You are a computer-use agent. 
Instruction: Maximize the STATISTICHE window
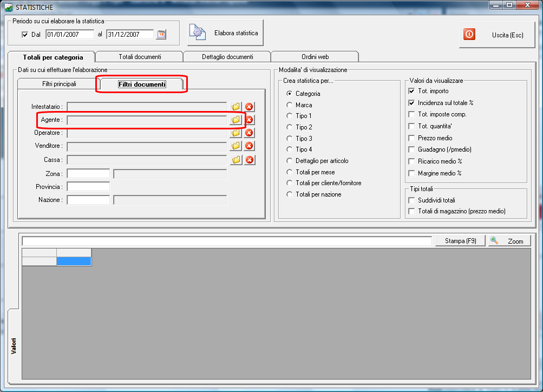pyautogui.click(x=509, y=5)
